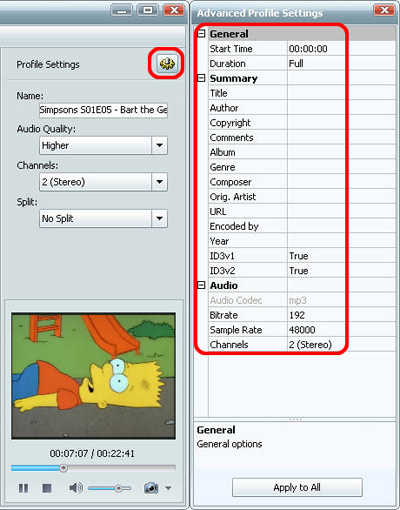Open snapshot options arrow beside camera

click(x=168, y=488)
